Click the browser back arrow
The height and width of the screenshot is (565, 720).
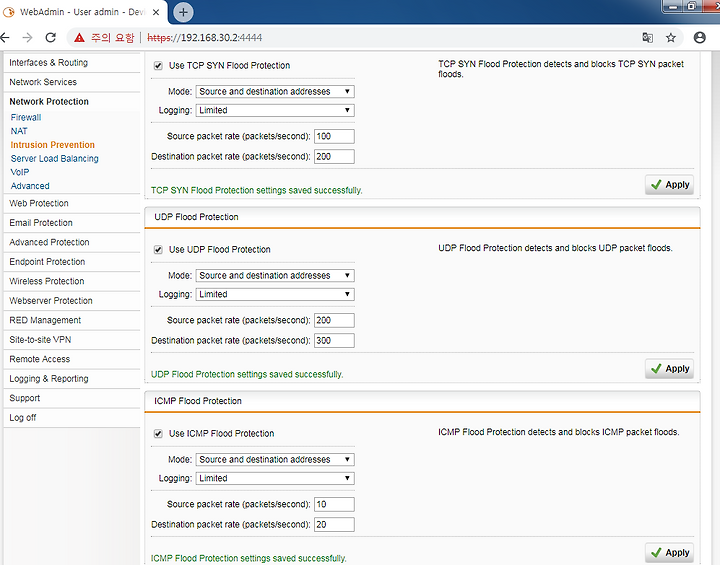[5, 38]
